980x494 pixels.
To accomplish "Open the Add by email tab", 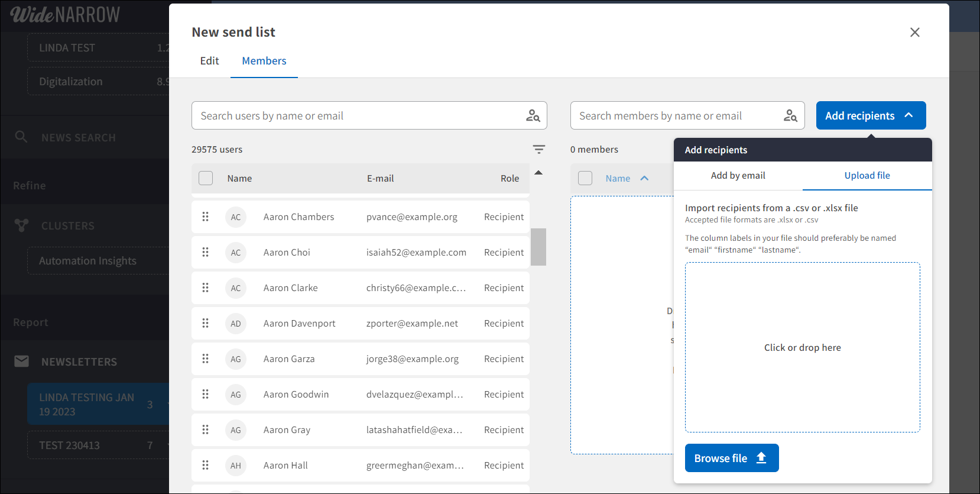I will (x=738, y=176).
